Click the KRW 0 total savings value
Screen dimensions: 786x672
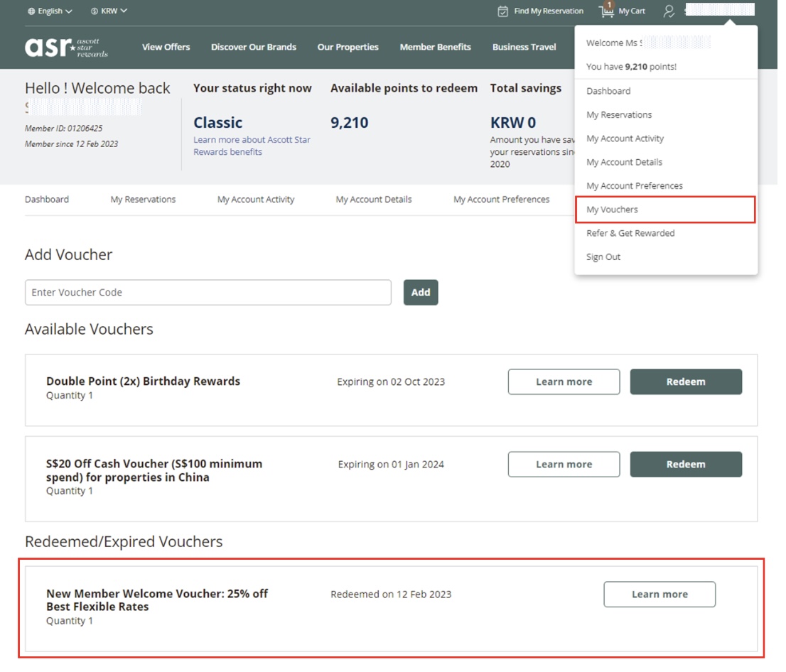click(x=513, y=123)
